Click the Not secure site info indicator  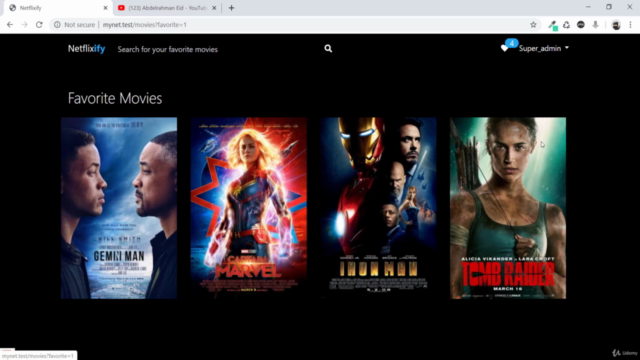(x=74, y=25)
